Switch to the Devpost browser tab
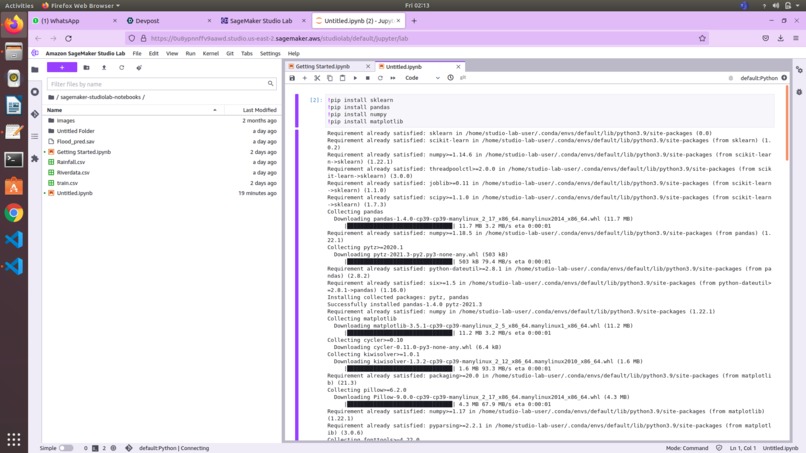Viewport: 806px width, 453px height. click(x=169, y=21)
